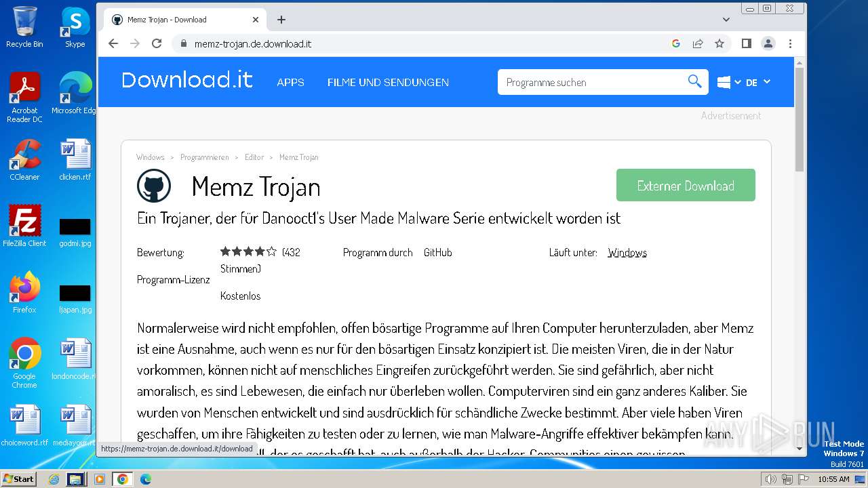Launch Google Chrome desktop shortcut
The height and width of the screenshot is (488, 868).
(x=24, y=363)
